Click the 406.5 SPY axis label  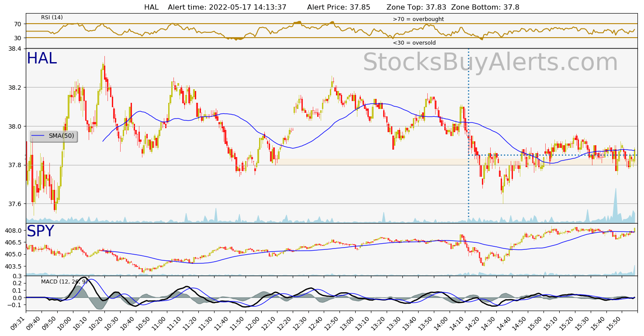coord(13,242)
